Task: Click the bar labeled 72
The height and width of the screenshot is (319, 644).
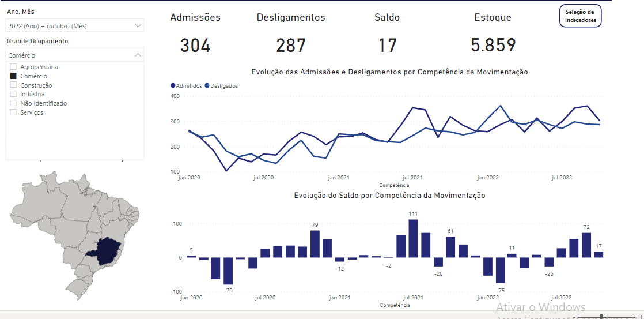Action: pyautogui.click(x=586, y=245)
